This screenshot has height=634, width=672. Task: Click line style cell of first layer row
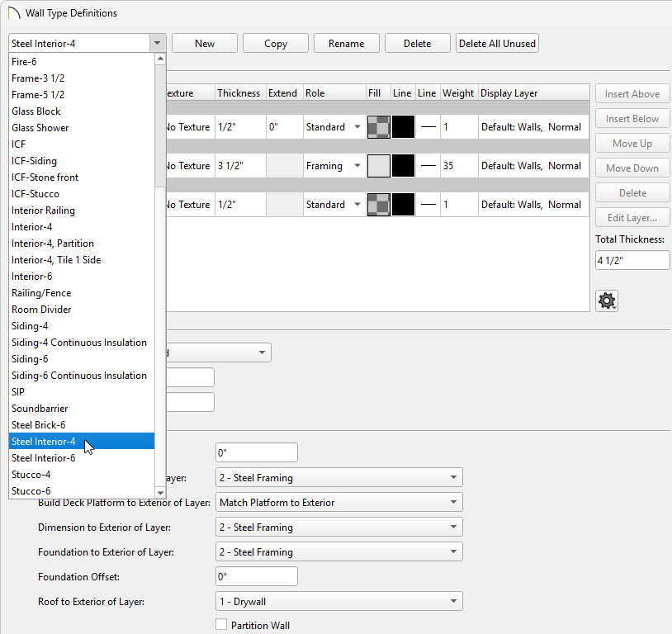tap(428, 127)
